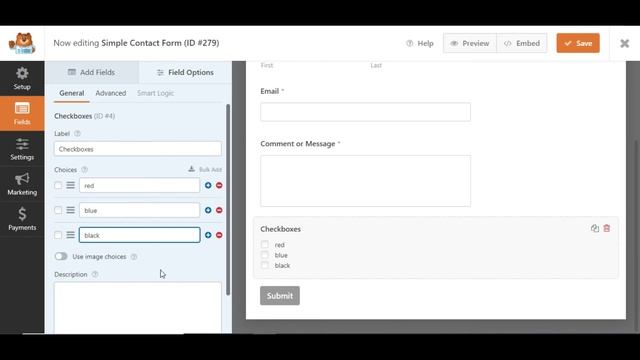Click the red choice text field
This screenshot has width=640, height=360.
click(x=140, y=185)
